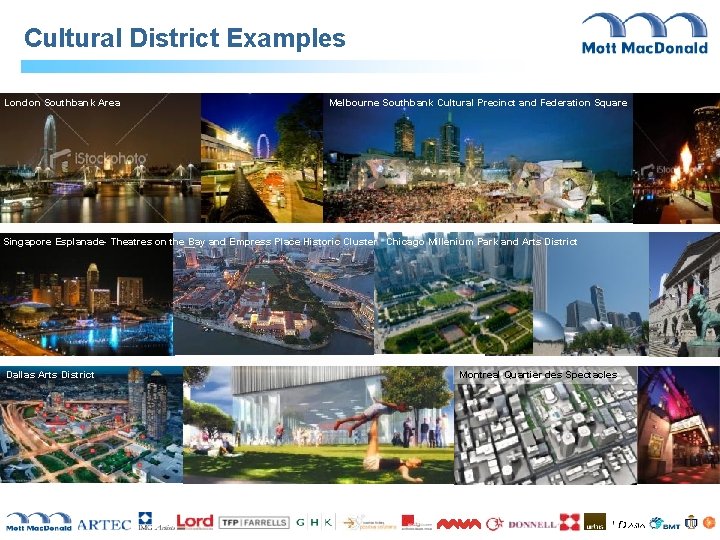Open the Southbank riverside walkway photo
Viewport: 720px width, 540px height.
(x=262, y=158)
